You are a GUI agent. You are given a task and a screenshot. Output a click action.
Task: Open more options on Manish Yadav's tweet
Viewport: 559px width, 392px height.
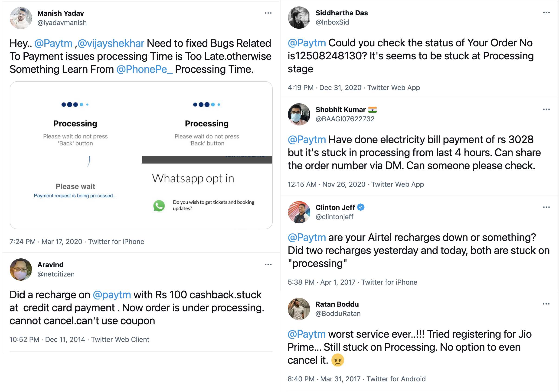tap(268, 13)
